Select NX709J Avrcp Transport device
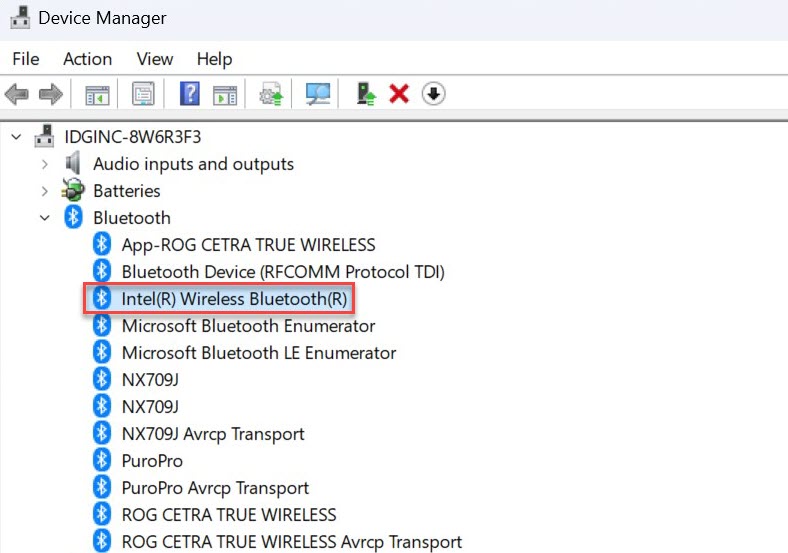The image size is (788, 553). point(213,434)
